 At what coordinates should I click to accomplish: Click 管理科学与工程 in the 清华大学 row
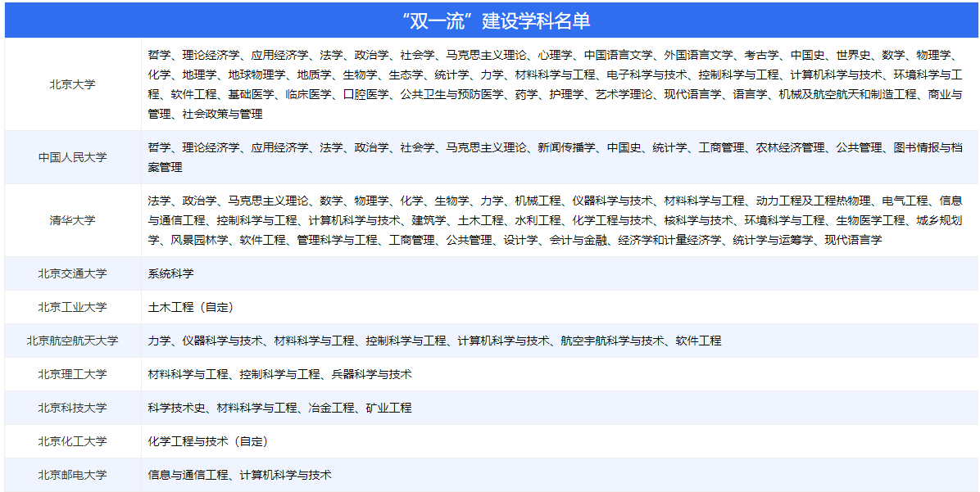pos(338,241)
